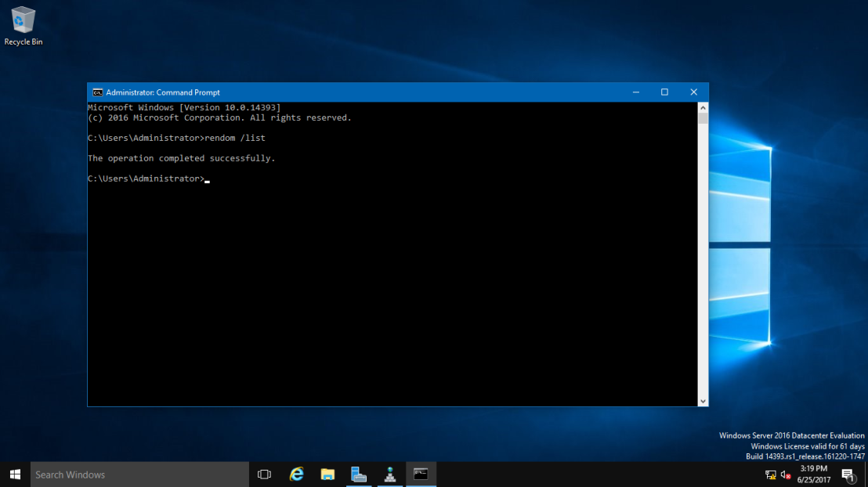
Task: Click the muted volume tray icon
Action: [786, 474]
